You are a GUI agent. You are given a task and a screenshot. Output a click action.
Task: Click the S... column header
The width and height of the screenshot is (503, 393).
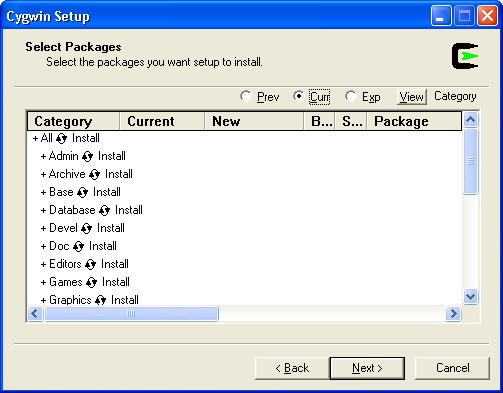351,121
